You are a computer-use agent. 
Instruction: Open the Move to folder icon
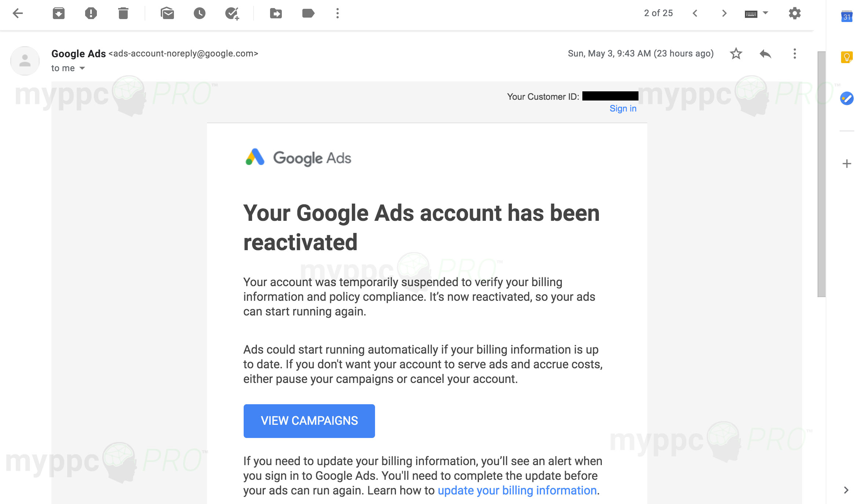coord(276,14)
